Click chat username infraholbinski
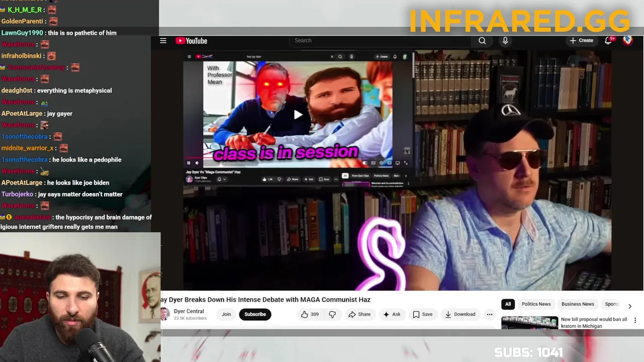This screenshot has width=644, height=362. tap(21, 56)
